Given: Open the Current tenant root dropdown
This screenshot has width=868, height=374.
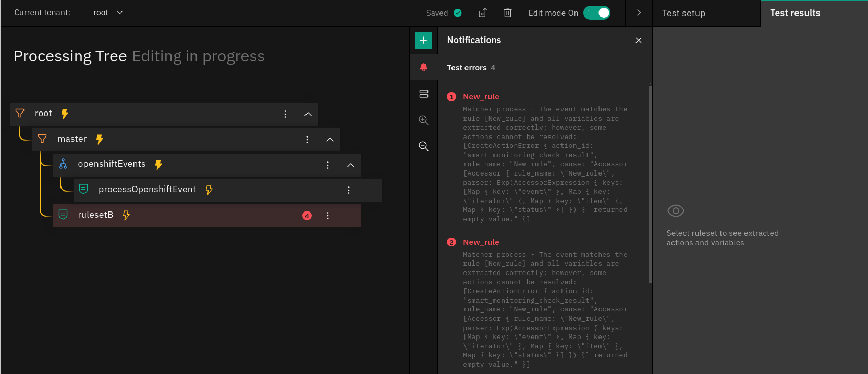Looking at the screenshot, I should [x=108, y=13].
